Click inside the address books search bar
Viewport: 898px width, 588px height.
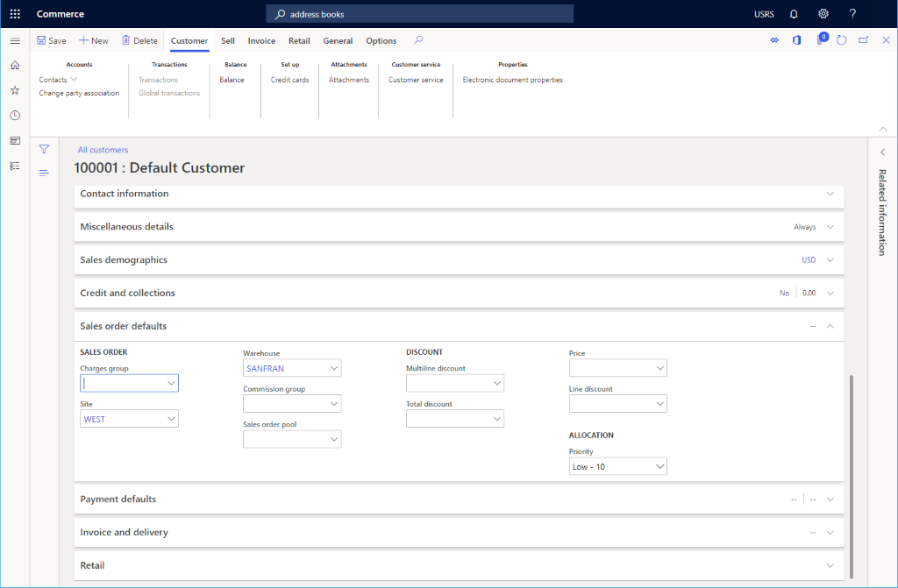(x=419, y=13)
